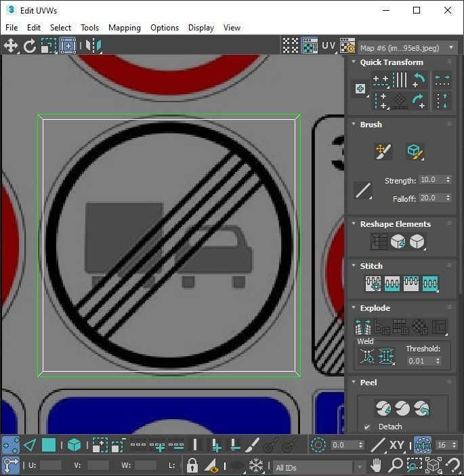
Task: Click the Mirror horizontal tool icon
Action: 93,46
